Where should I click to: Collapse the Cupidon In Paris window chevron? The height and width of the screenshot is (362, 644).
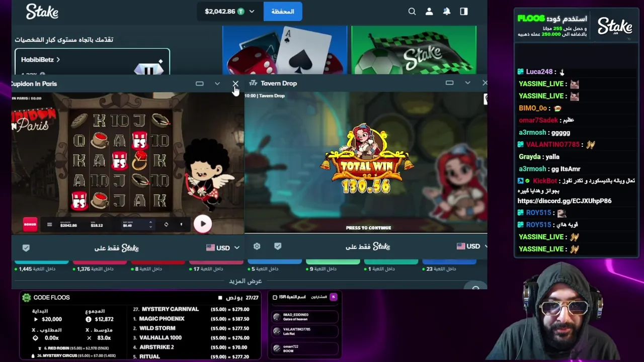click(x=217, y=83)
